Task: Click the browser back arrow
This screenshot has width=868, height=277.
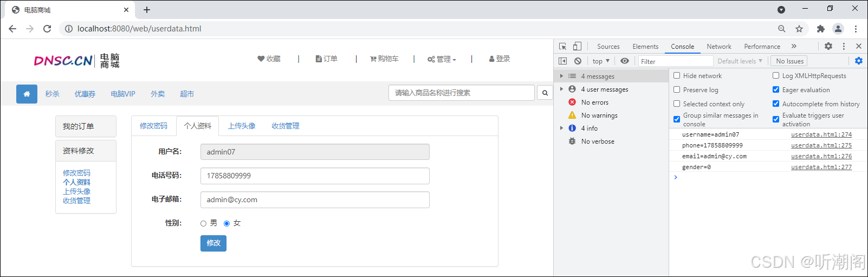Action: coord(12,29)
